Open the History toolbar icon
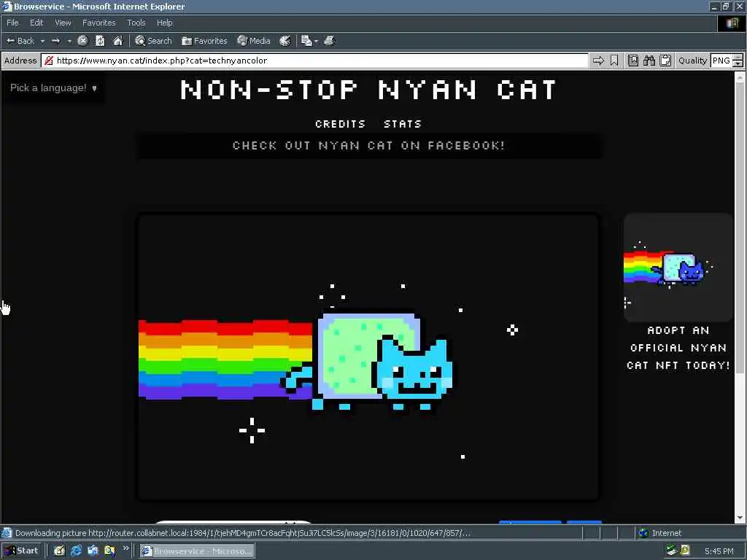 pyautogui.click(x=285, y=41)
